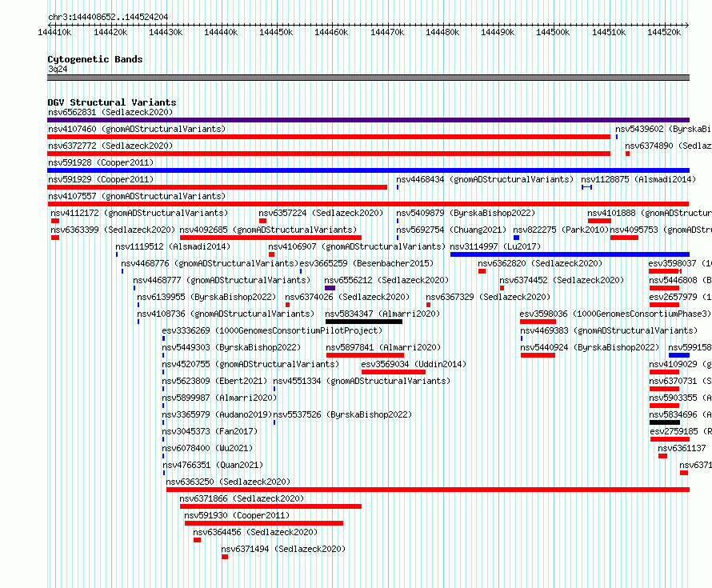Open the nsv3045373 (Fan2017) label

tap(210, 431)
